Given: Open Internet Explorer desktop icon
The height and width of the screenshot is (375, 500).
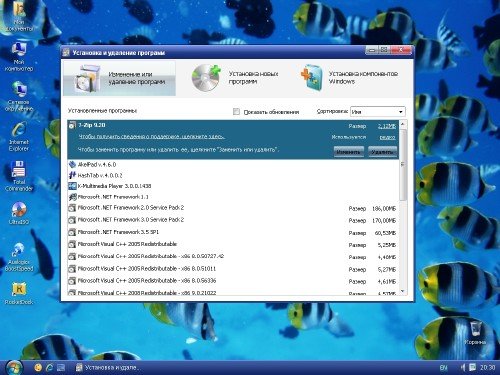Looking at the screenshot, I should 19,137.
